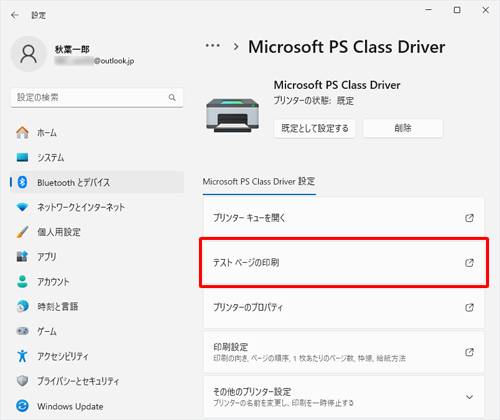
Task: Click the アカウント person icon
Action: [22, 282]
